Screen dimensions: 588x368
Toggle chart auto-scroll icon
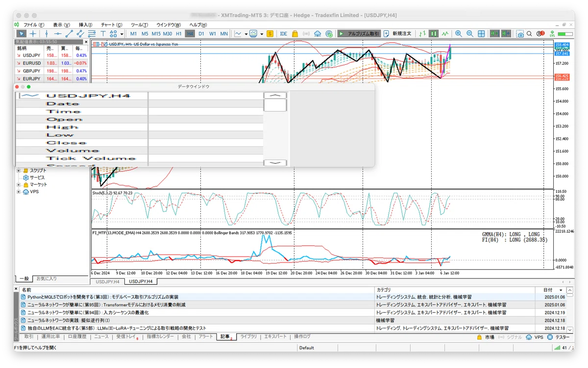(495, 34)
